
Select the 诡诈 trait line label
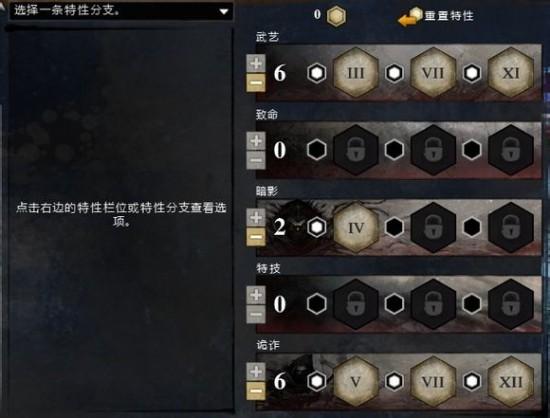pyautogui.click(x=268, y=345)
